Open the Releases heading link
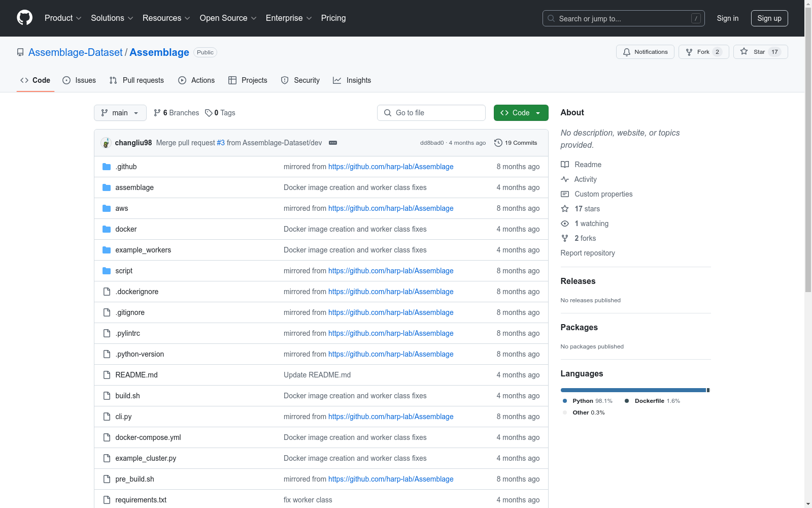The height and width of the screenshot is (508, 812). (x=578, y=281)
